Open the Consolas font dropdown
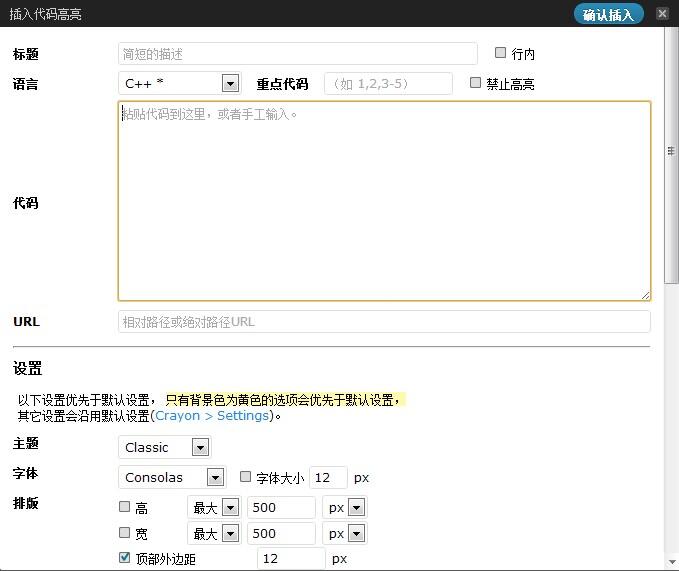The height and width of the screenshot is (571, 679). (172, 477)
